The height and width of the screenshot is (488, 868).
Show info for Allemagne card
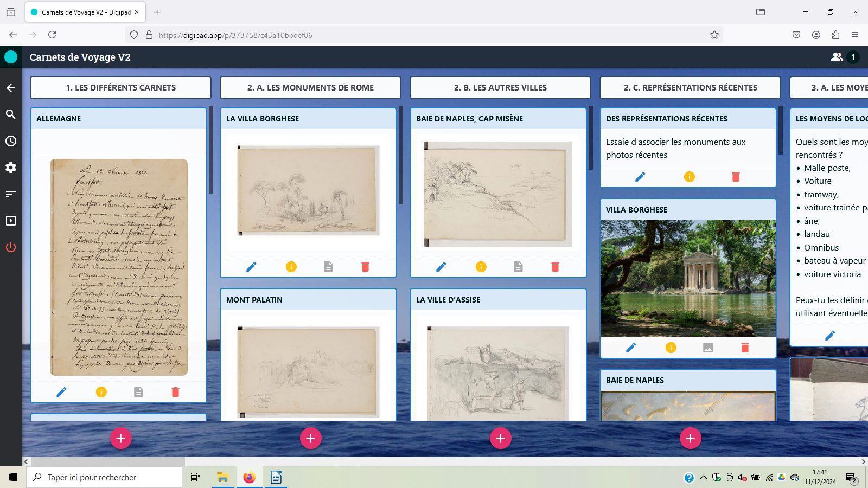[x=101, y=392]
